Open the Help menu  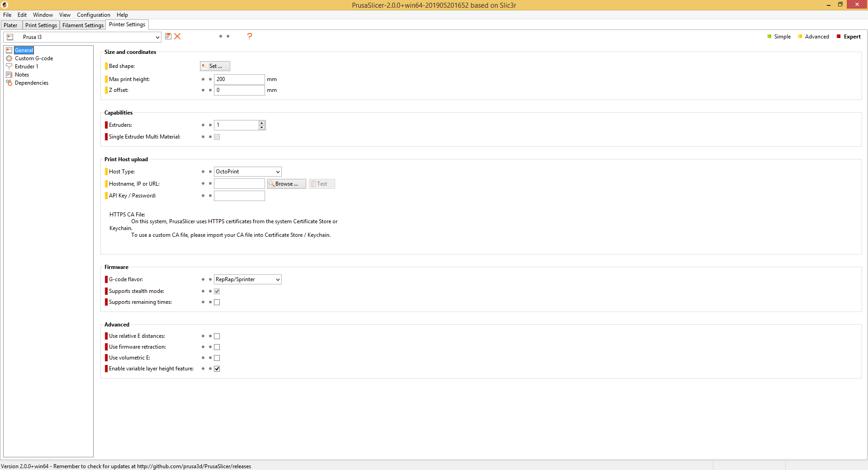(122, 15)
